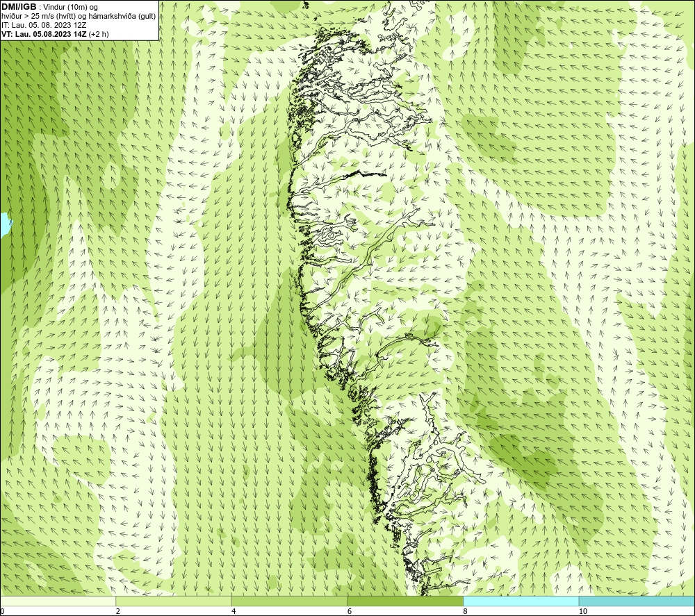Image resolution: width=695 pixels, height=616 pixels.
Task: Click the 4–6 m/s green legend swatch
Action: [x=289, y=601]
